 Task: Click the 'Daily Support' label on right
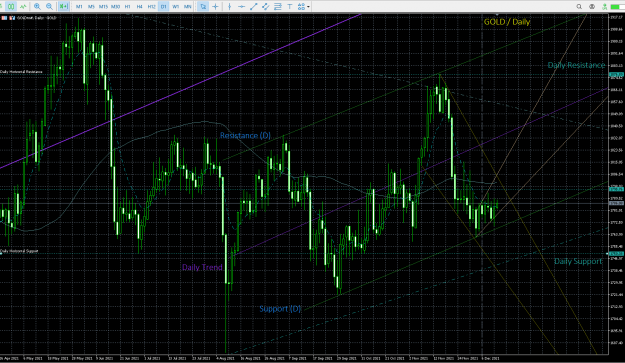pos(578,261)
